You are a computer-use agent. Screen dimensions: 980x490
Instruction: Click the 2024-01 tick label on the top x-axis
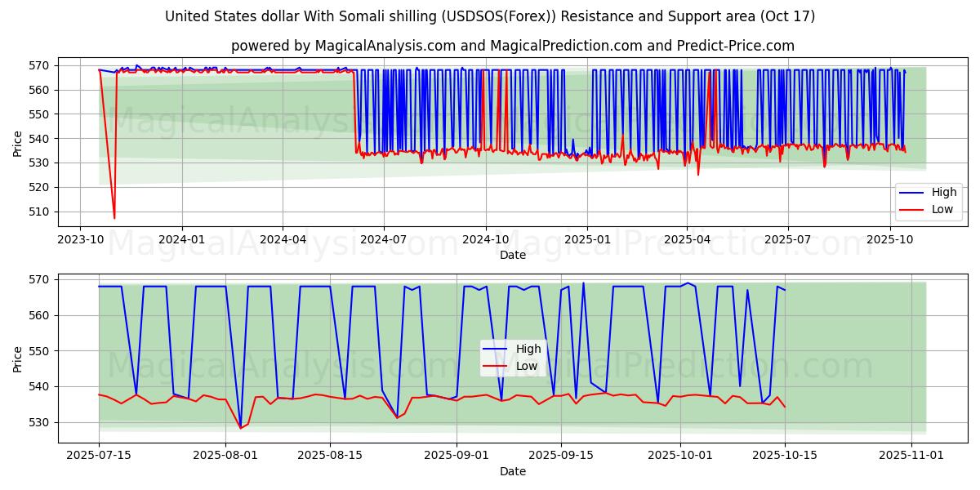coord(181,239)
